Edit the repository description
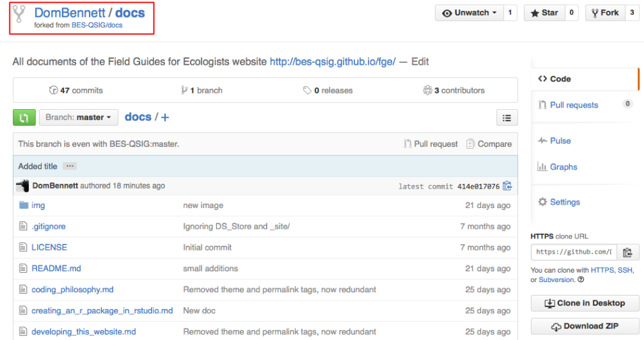This screenshot has height=340, width=644. click(420, 61)
